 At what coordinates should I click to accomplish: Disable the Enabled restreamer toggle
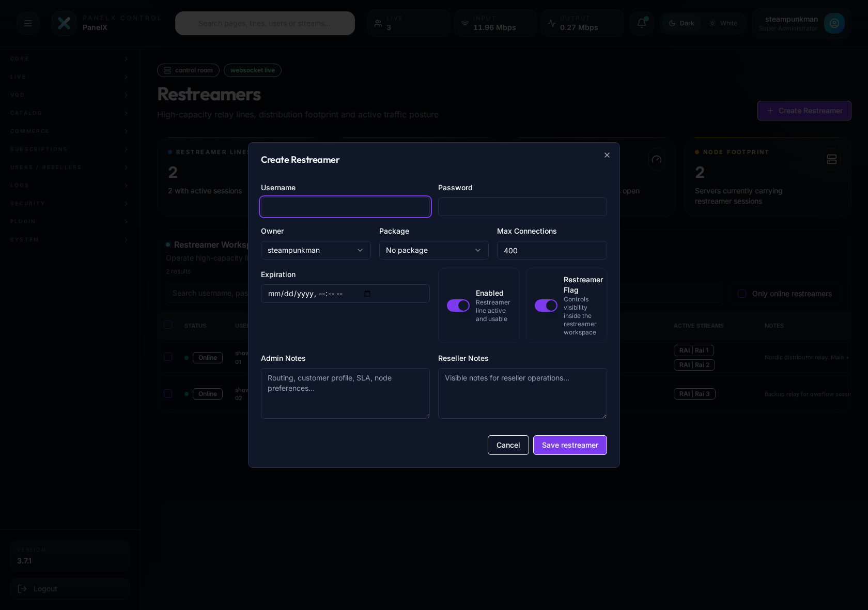point(457,306)
